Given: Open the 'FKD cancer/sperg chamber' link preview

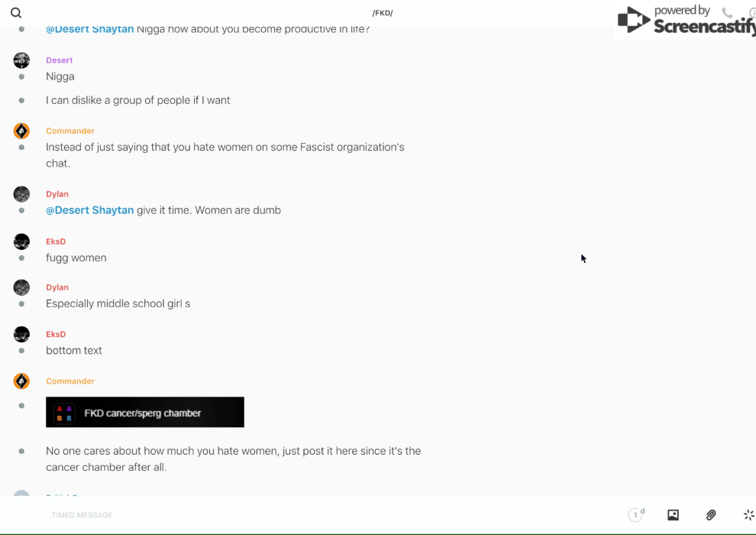Looking at the screenshot, I should pos(145,413).
